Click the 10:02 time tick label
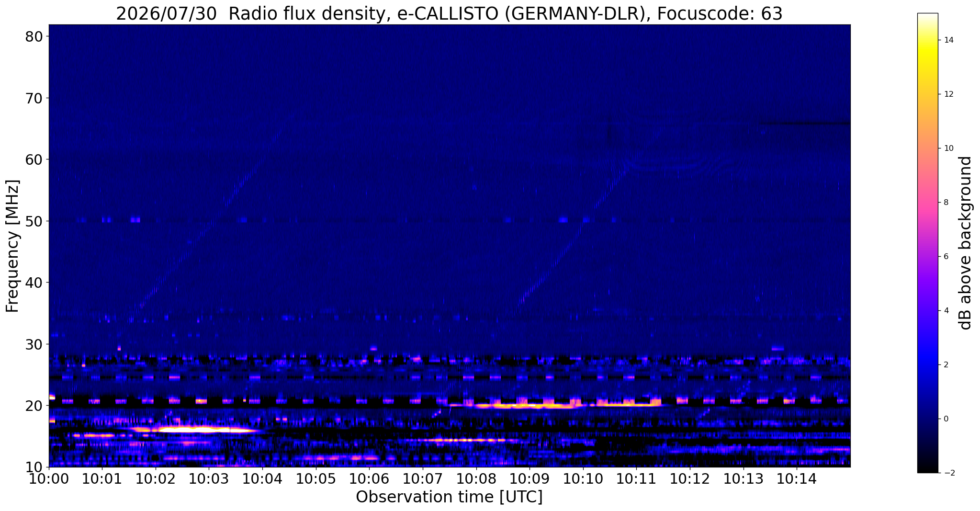The height and width of the screenshot is (511, 980). 156,478
